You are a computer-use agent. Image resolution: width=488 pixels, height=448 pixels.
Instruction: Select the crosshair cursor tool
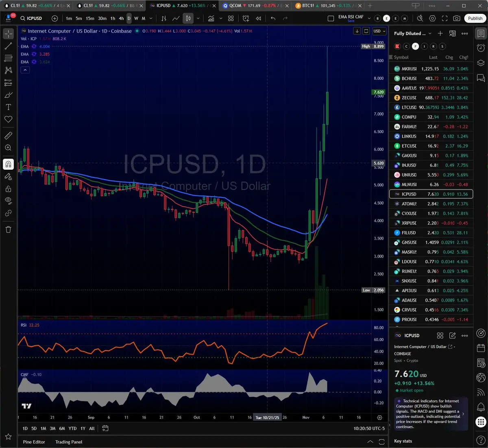[x=8, y=34]
